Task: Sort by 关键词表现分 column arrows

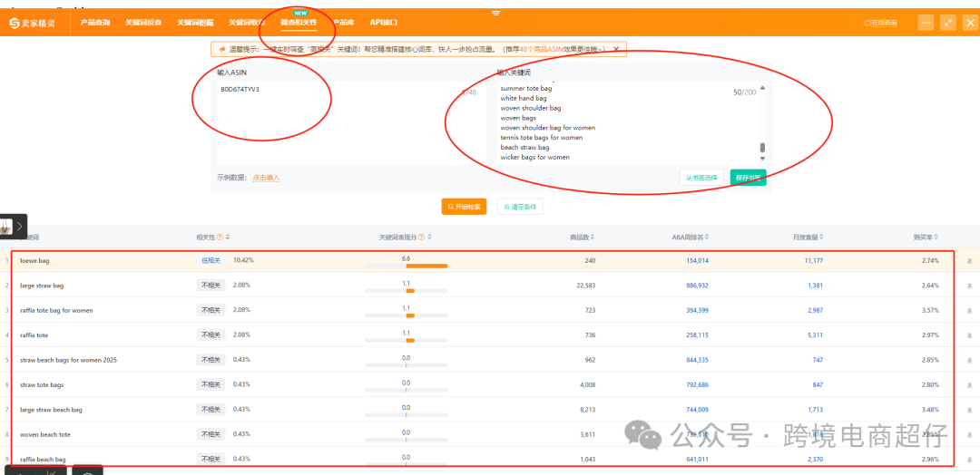Action: pyautogui.click(x=429, y=237)
